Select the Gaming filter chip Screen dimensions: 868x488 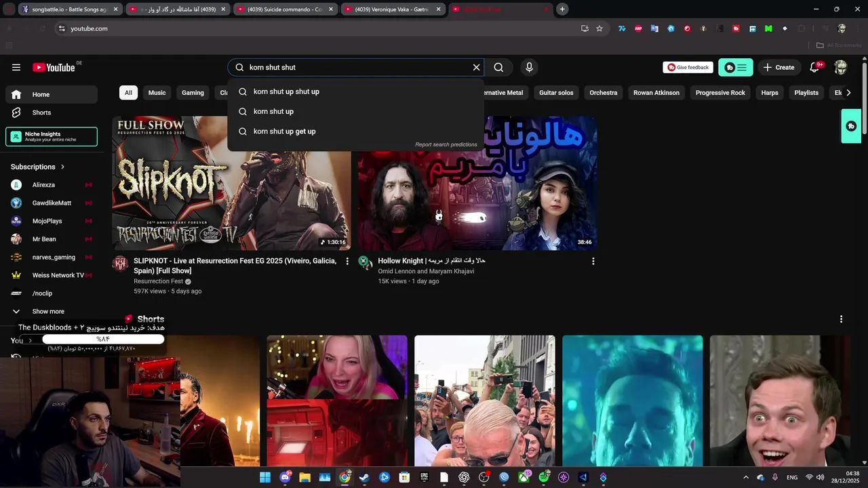[x=193, y=93]
